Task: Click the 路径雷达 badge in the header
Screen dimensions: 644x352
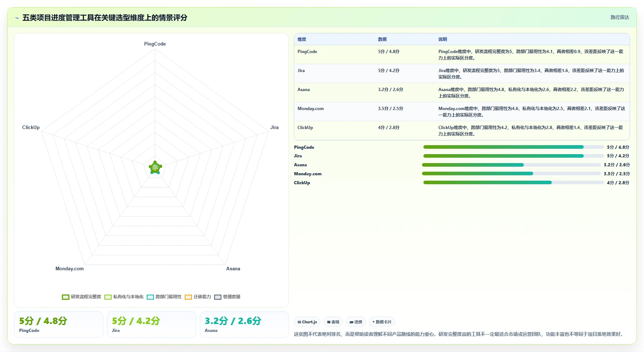Action: [x=620, y=17]
